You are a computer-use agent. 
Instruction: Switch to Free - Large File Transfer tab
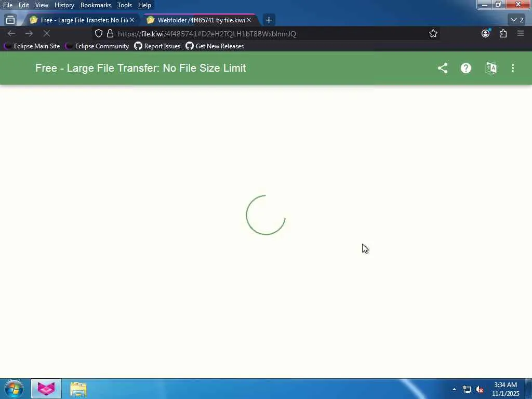click(x=82, y=20)
